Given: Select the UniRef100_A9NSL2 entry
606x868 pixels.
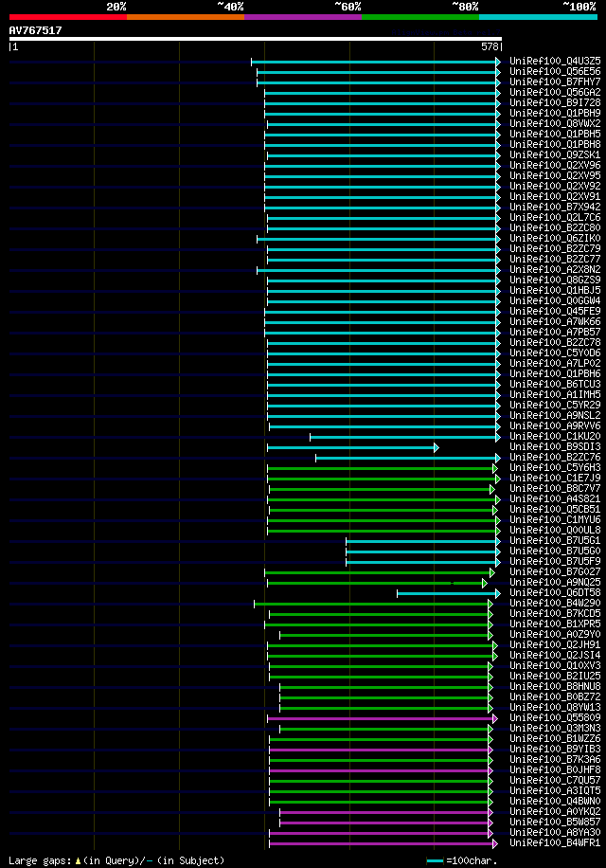Looking at the screenshot, I should pos(555,416).
